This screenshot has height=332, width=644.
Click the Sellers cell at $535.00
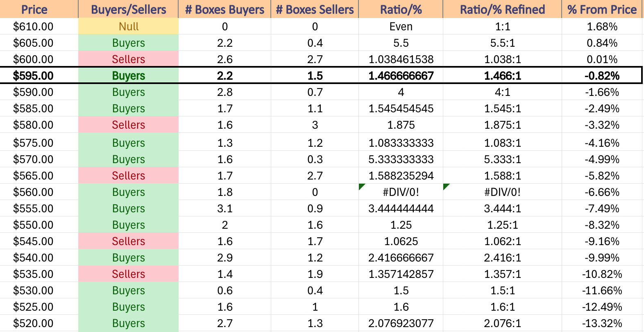[x=128, y=274]
